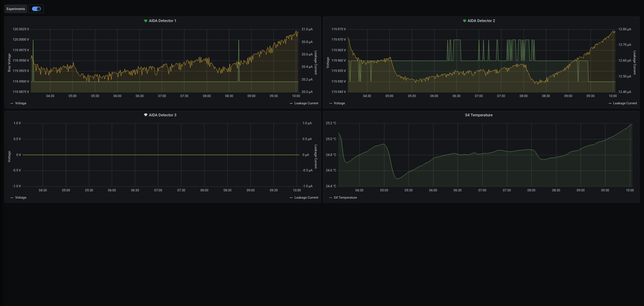Click the flat zero line in the Detector 3 graph
The width and height of the screenshot is (644, 306).
(158, 155)
